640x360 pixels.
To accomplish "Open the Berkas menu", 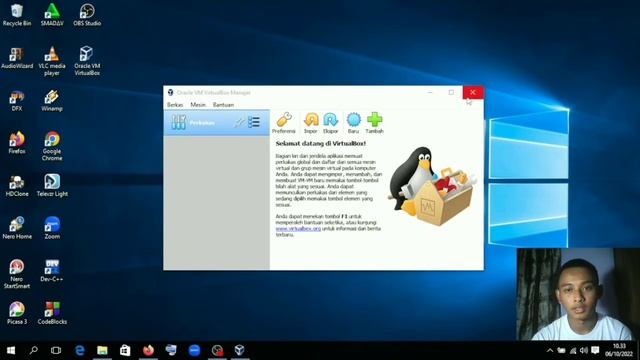I will (175, 105).
